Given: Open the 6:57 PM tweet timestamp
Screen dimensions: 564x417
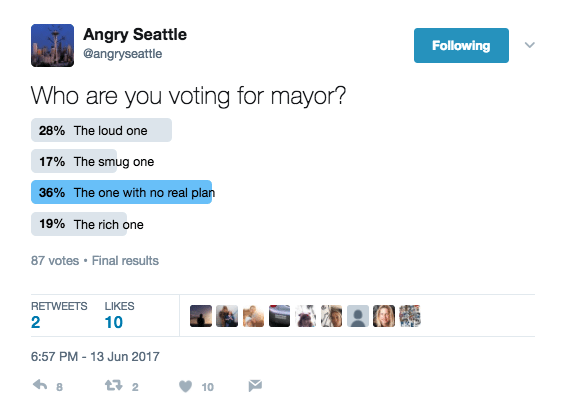Looking at the screenshot, I should tap(95, 357).
